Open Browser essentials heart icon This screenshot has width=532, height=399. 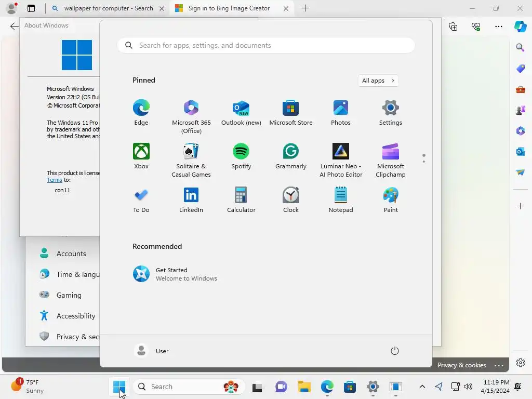click(476, 26)
